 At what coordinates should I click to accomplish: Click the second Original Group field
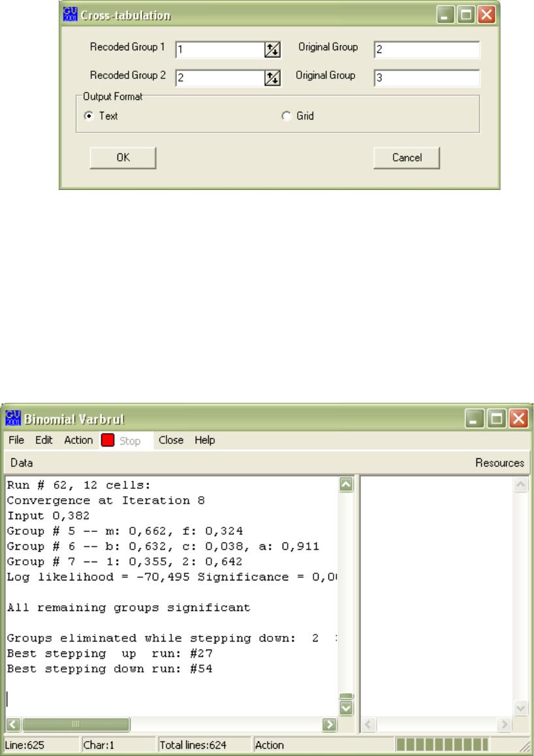pyautogui.click(x=427, y=78)
